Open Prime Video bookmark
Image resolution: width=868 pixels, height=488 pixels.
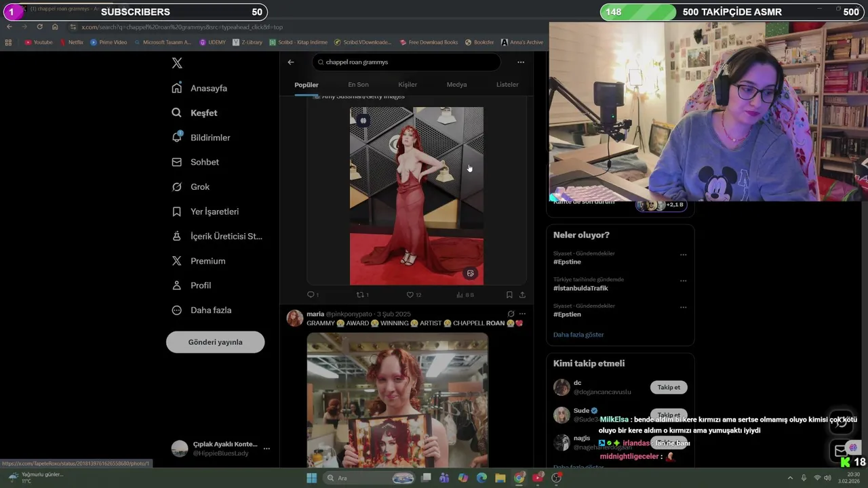108,42
